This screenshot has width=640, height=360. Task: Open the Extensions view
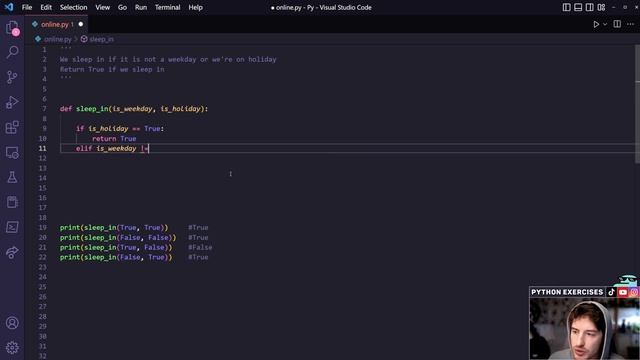tap(12, 127)
